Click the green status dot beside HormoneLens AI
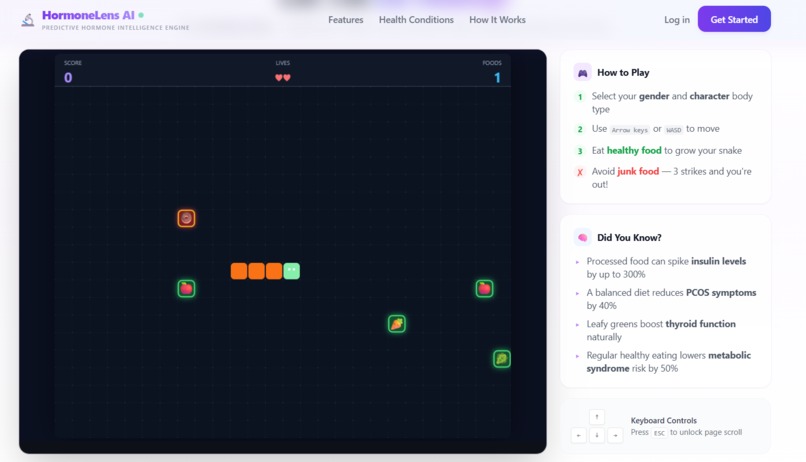The image size is (806, 462). 141,15
